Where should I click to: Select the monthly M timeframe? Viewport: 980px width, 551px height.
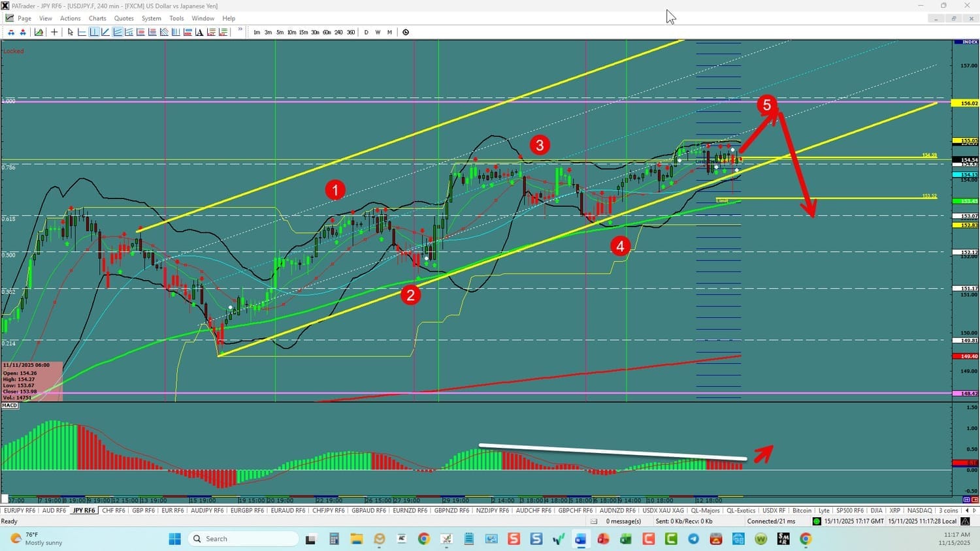pyautogui.click(x=389, y=32)
